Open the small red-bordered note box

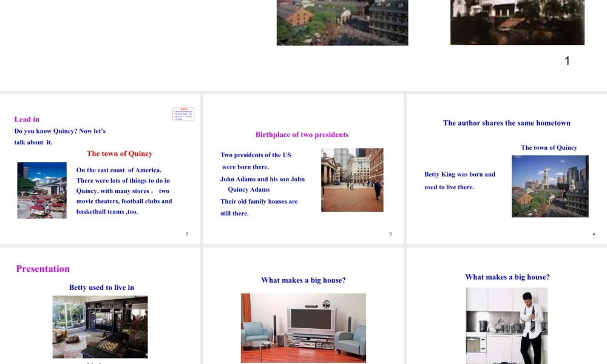pyautogui.click(x=183, y=114)
